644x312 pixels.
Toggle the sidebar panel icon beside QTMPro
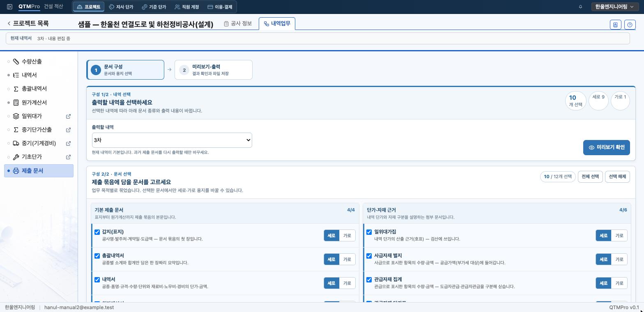tap(10, 7)
